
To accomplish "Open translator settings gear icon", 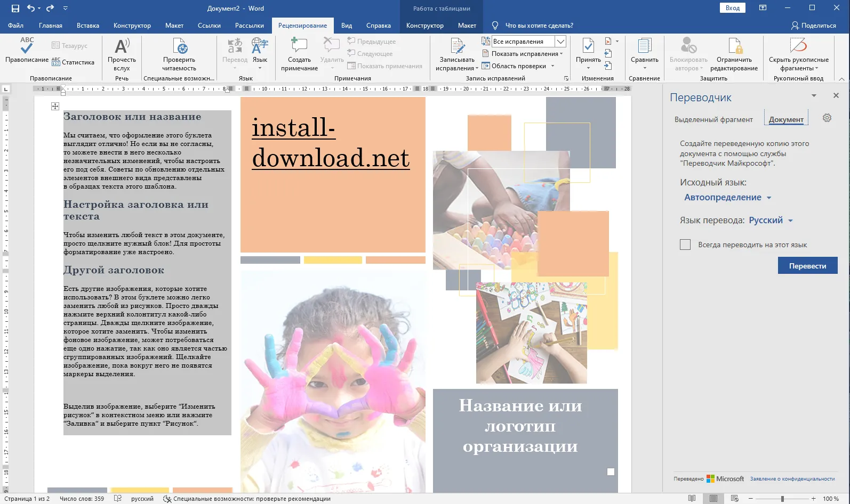I will [827, 118].
